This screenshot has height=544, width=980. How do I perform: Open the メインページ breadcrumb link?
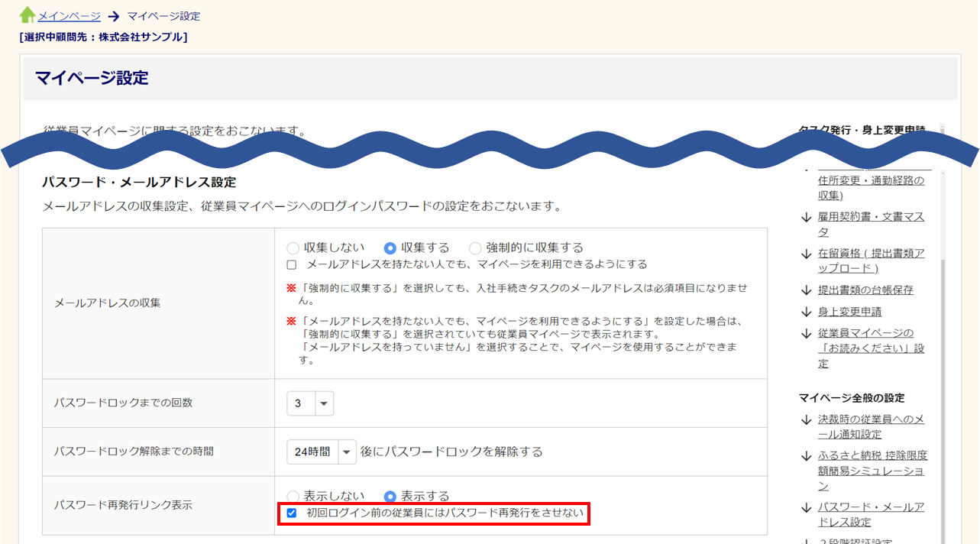[x=70, y=15]
